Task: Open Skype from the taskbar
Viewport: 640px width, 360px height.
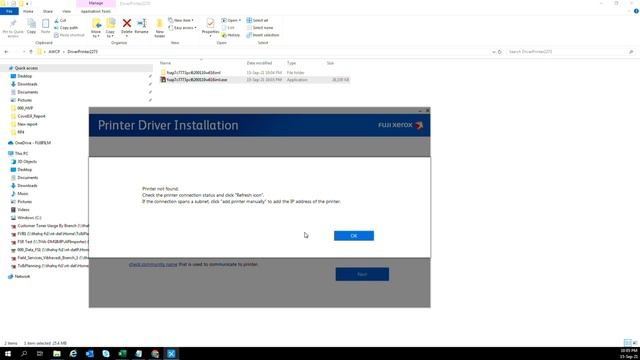Action: click(106, 353)
